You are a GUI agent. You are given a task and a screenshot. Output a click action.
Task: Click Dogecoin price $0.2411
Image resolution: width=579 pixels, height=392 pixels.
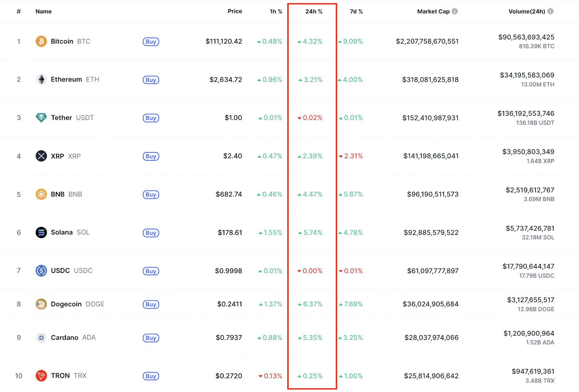coord(230,304)
